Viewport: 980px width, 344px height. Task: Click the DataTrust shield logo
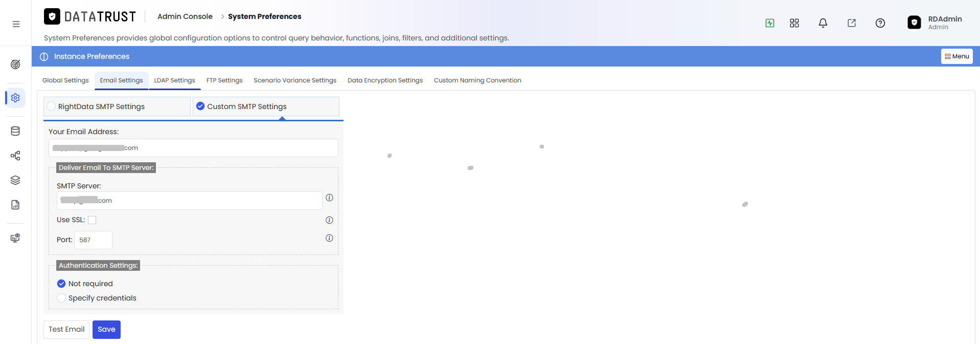(52, 16)
